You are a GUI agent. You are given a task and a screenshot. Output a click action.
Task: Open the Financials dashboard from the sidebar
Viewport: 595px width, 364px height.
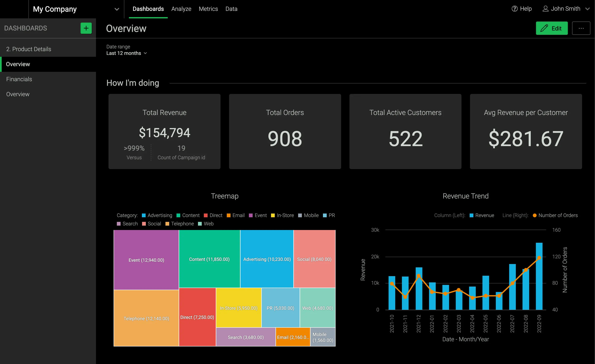click(x=19, y=79)
